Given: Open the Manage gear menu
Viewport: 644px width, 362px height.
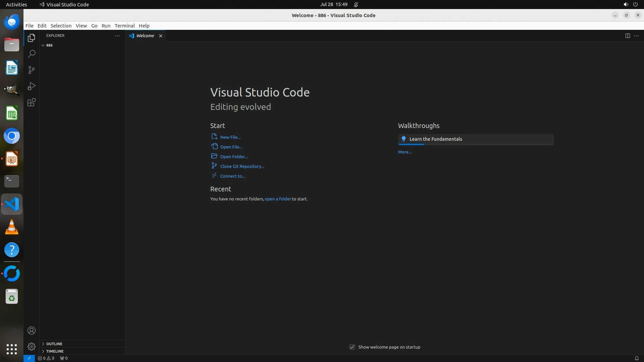Looking at the screenshot, I should pyautogui.click(x=32, y=346).
